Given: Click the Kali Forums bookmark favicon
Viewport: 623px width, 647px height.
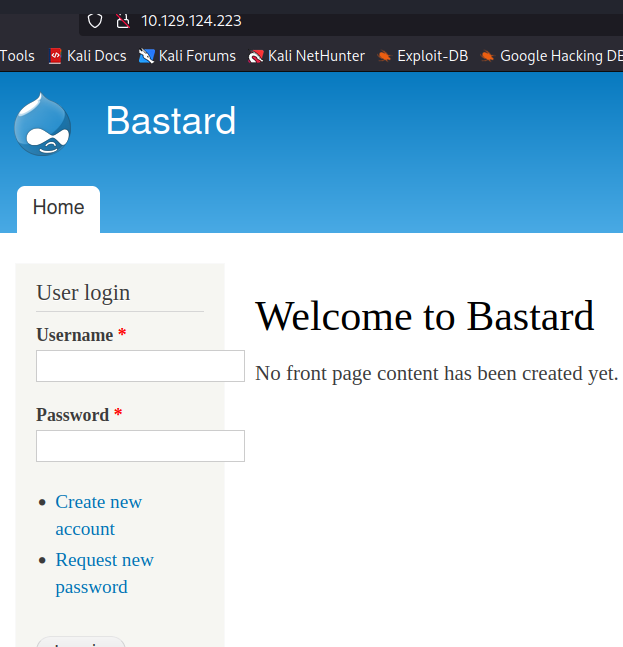Looking at the screenshot, I should pos(146,56).
